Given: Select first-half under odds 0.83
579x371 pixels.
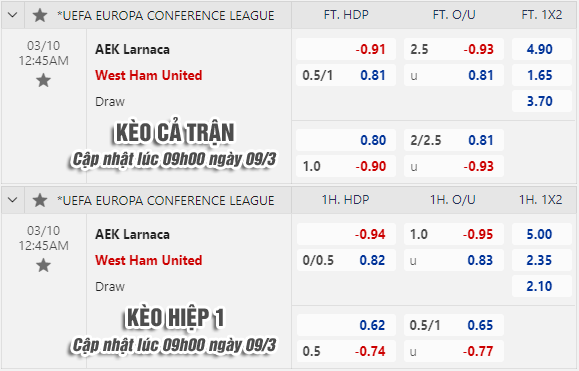Looking at the screenshot, I should pyautogui.click(x=454, y=260).
